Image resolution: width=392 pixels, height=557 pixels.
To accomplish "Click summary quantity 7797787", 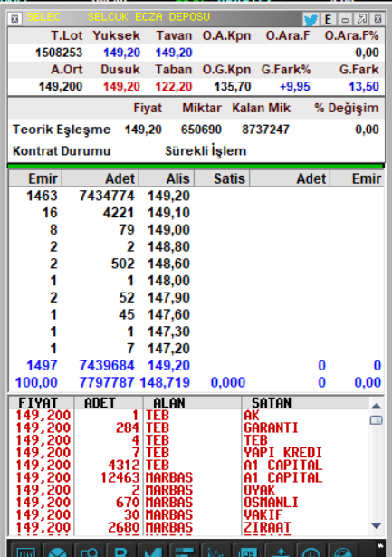I will pos(107,382).
